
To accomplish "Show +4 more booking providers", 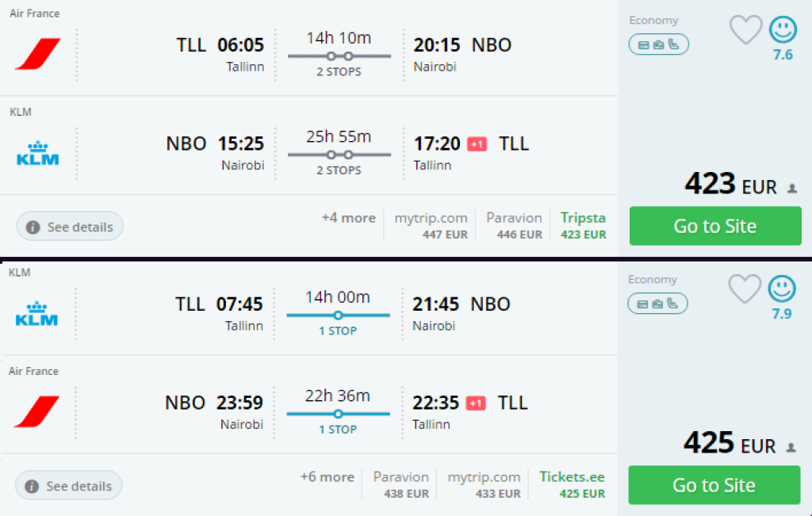I will (x=348, y=218).
